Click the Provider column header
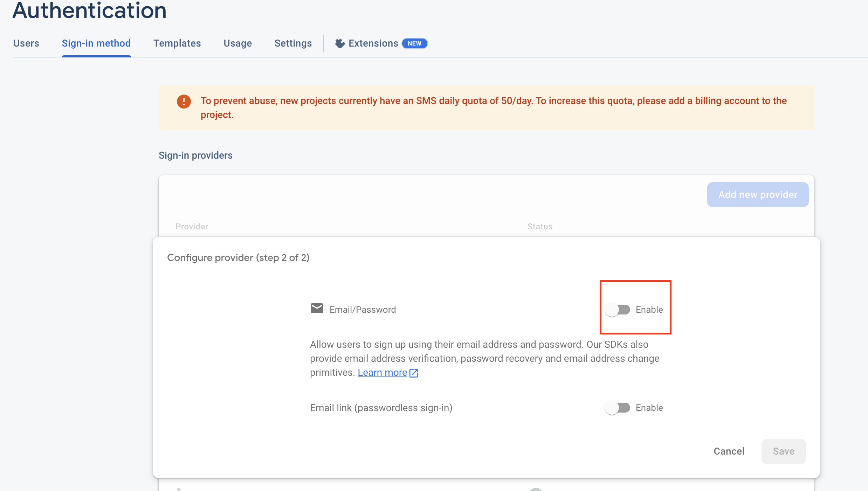 [x=192, y=227]
